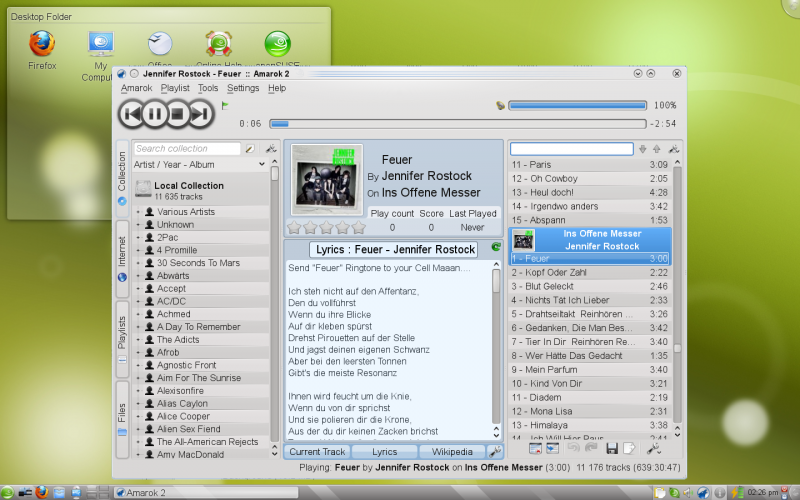Click the export playlist page icon
The height and width of the screenshot is (500, 800).
(x=630, y=448)
